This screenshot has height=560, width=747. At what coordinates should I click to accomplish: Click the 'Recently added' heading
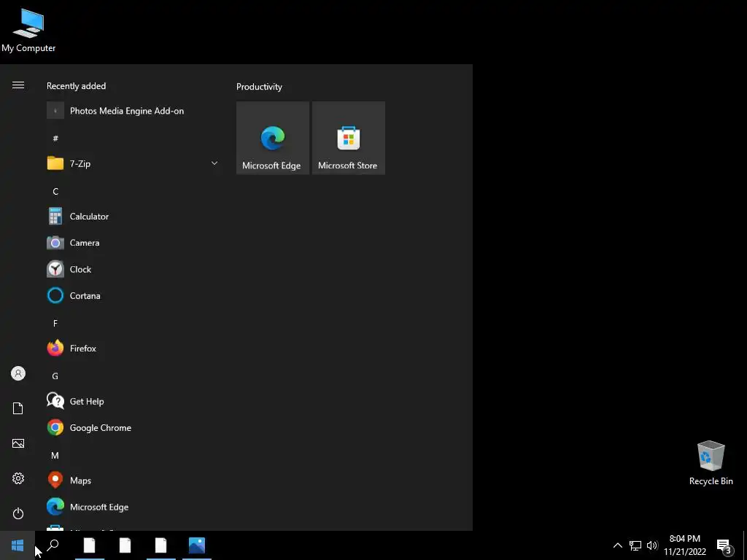click(x=76, y=86)
